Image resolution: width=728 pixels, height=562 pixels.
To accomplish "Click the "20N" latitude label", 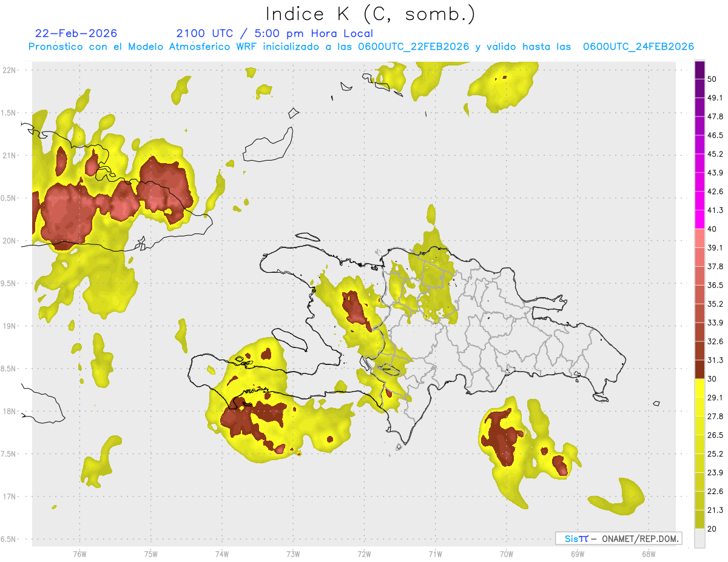I will (x=9, y=241).
